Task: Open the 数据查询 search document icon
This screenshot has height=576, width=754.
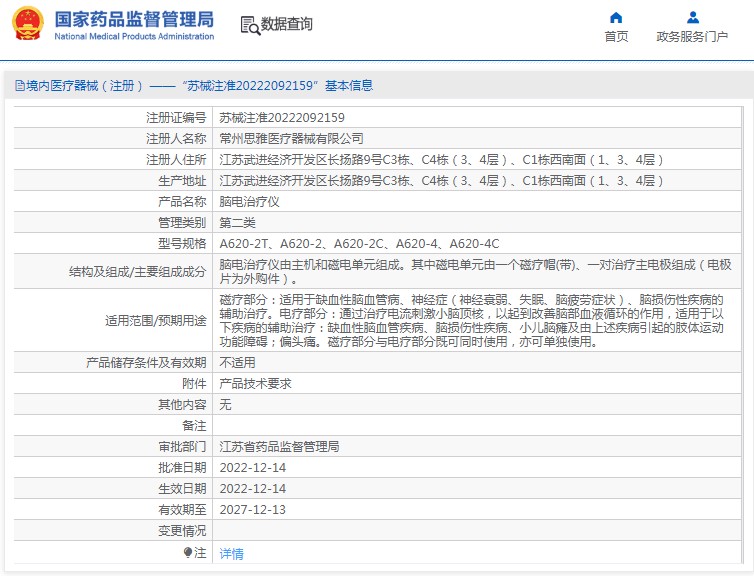Action: click(x=250, y=25)
